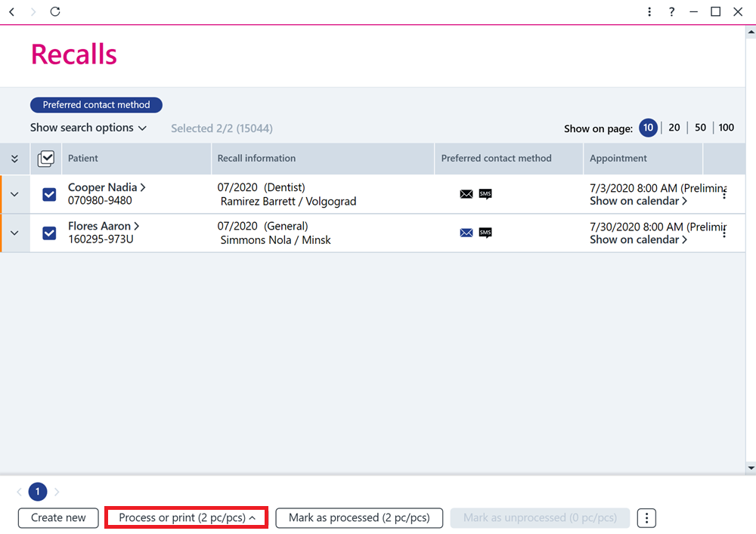Screen dimensions: 756x534
Task: Click the SMS icon in Flores Aaron row
Action: pos(485,233)
